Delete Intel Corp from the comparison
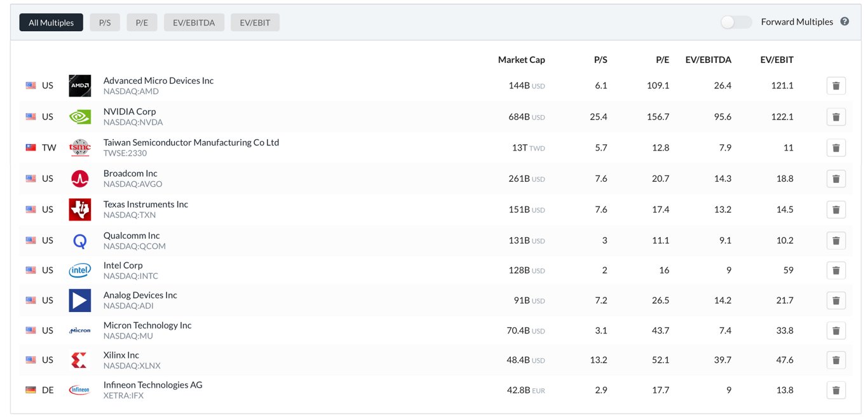The image size is (868, 420). click(x=836, y=271)
